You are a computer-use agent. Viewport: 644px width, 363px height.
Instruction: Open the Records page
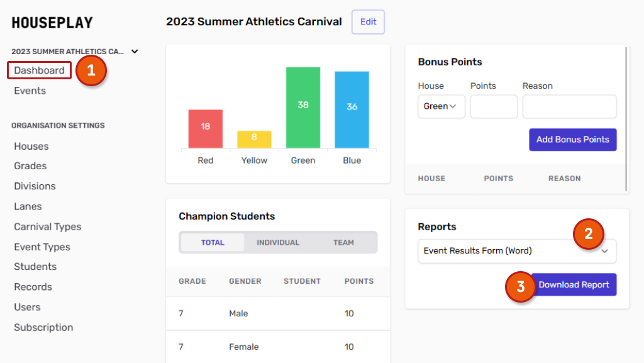point(33,287)
